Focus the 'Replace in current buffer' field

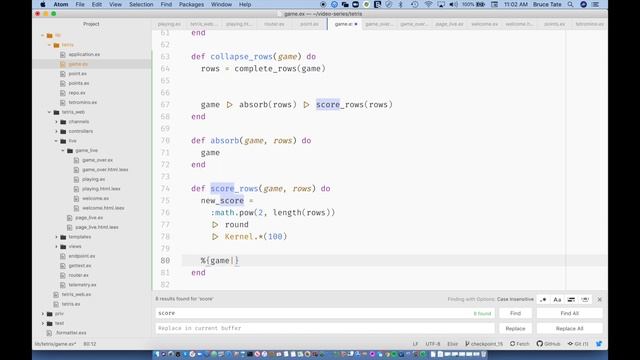click(x=325, y=329)
